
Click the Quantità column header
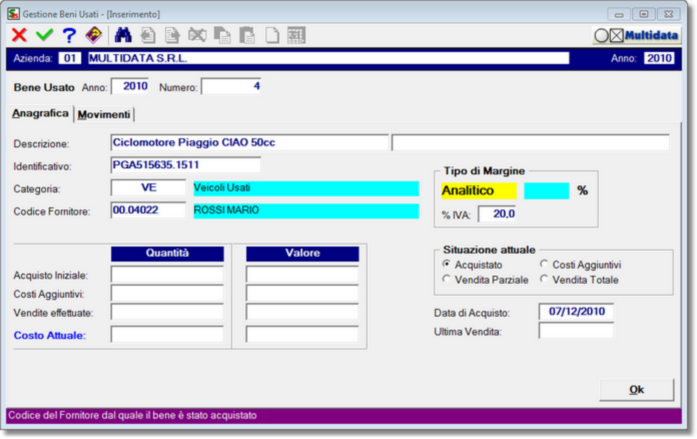click(167, 253)
